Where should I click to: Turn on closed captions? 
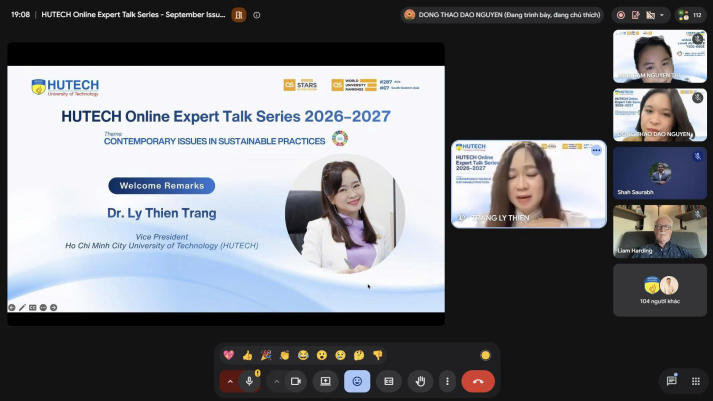click(389, 381)
